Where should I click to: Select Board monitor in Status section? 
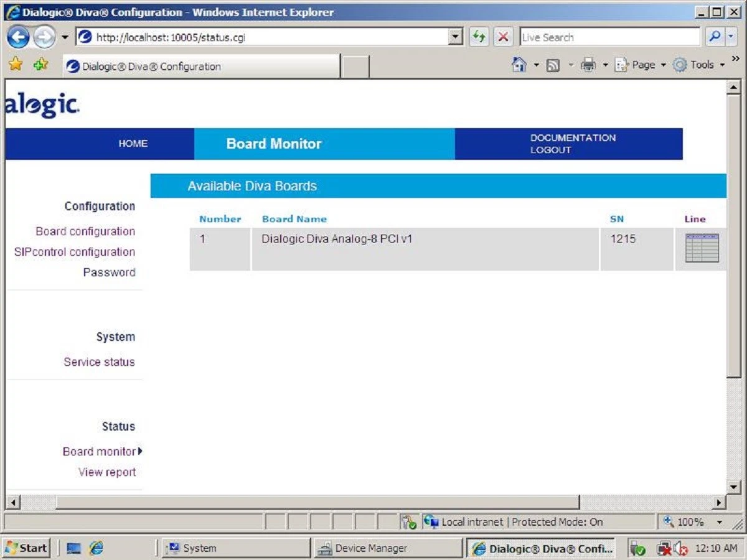click(x=100, y=452)
